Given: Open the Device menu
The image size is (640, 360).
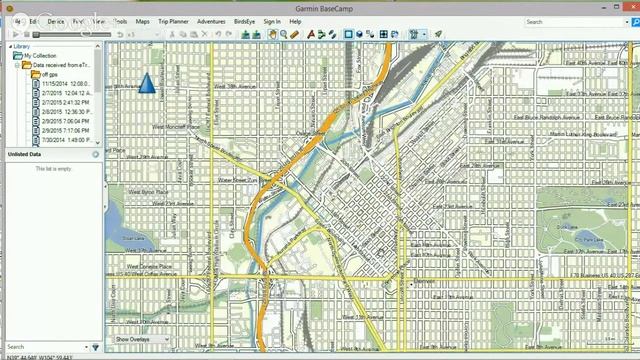Looking at the screenshot, I should click(x=56, y=22).
